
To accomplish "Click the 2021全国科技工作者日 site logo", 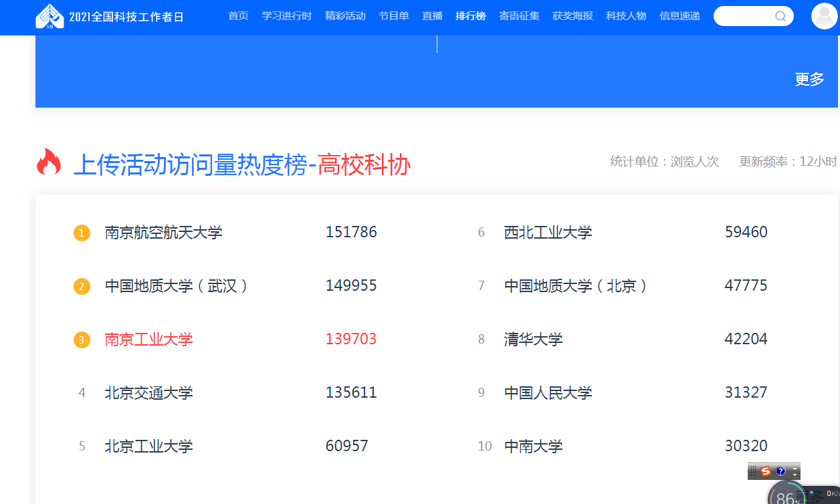I will (110, 17).
